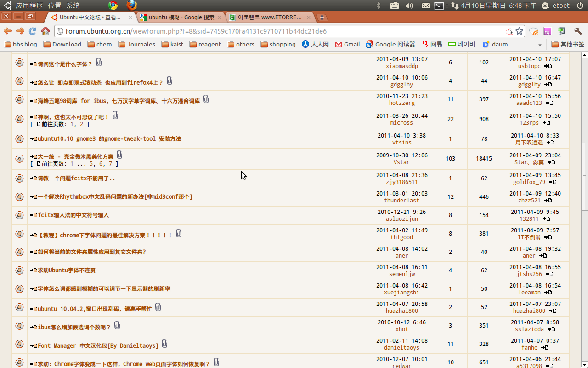This screenshot has width=588, height=368.
Task: Click the paperclip beside Font Manager 中文汉化包
Action: (x=164, y=344)
